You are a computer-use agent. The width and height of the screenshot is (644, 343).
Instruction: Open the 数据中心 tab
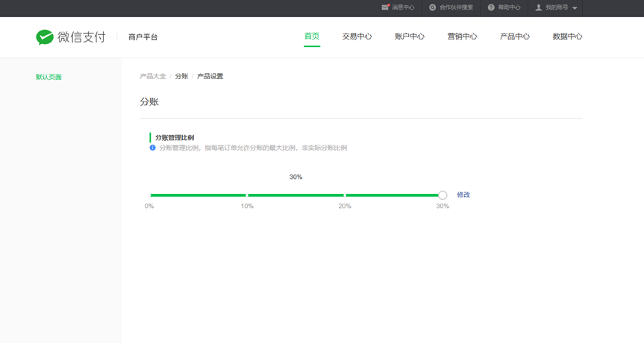(x=567, y=37)
